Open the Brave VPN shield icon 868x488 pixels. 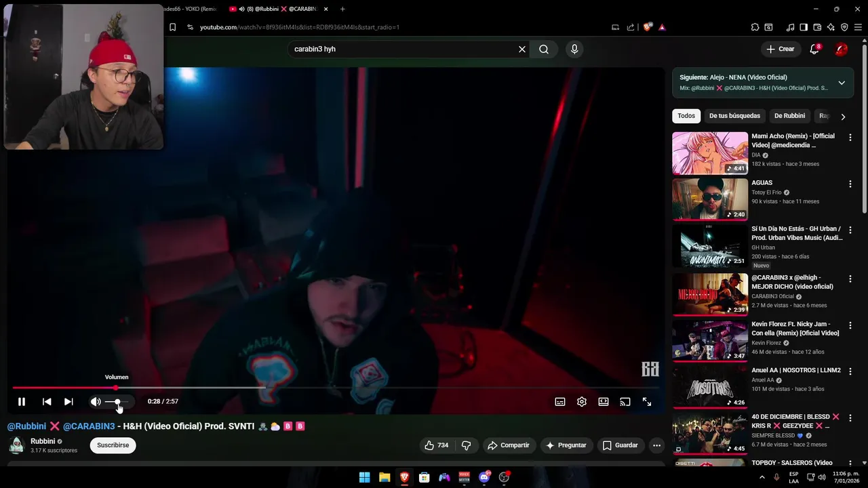tap(844, 27)
